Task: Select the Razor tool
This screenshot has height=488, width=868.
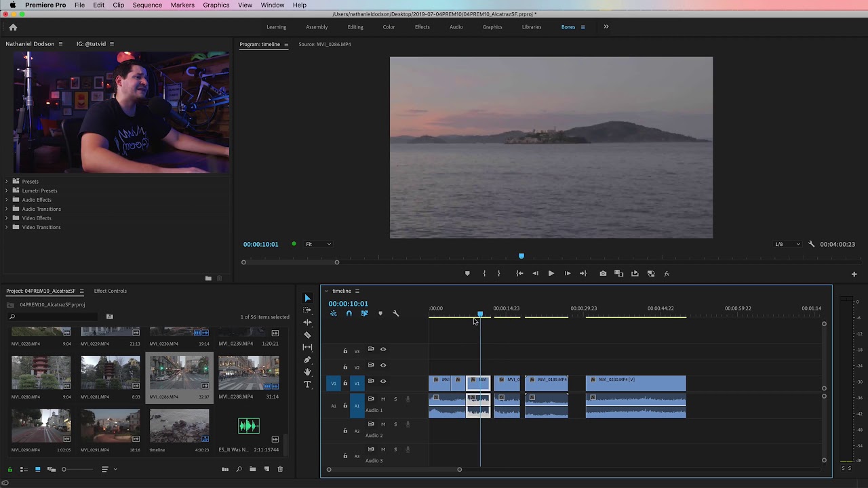Action: tap(307, 335)
